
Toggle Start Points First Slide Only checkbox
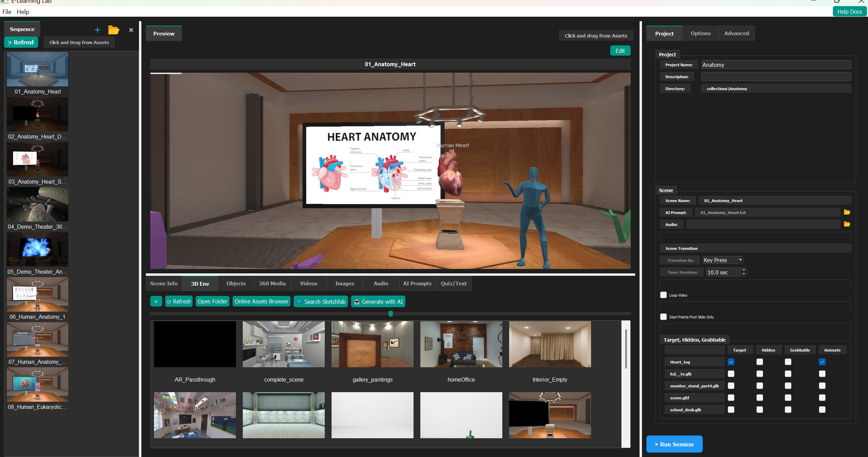point(663,317)
